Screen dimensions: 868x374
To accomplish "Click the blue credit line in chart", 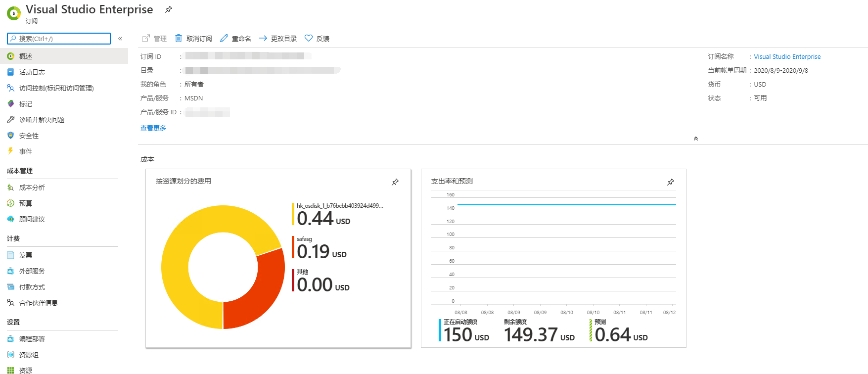I will (x=567, y=204).
